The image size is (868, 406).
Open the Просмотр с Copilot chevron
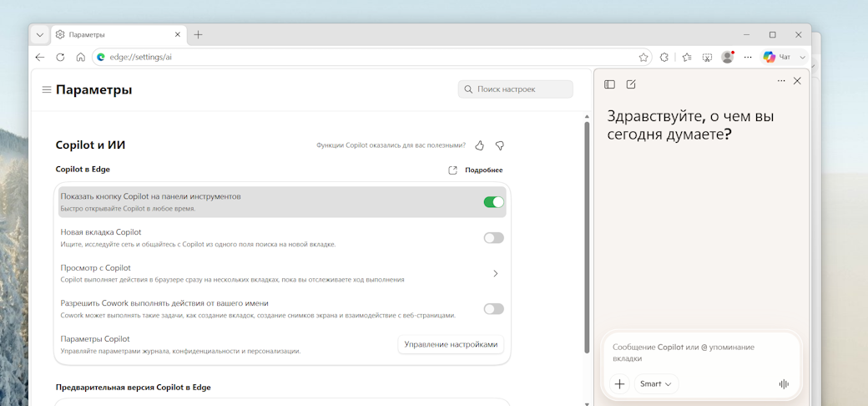click(x=496, y=273)
